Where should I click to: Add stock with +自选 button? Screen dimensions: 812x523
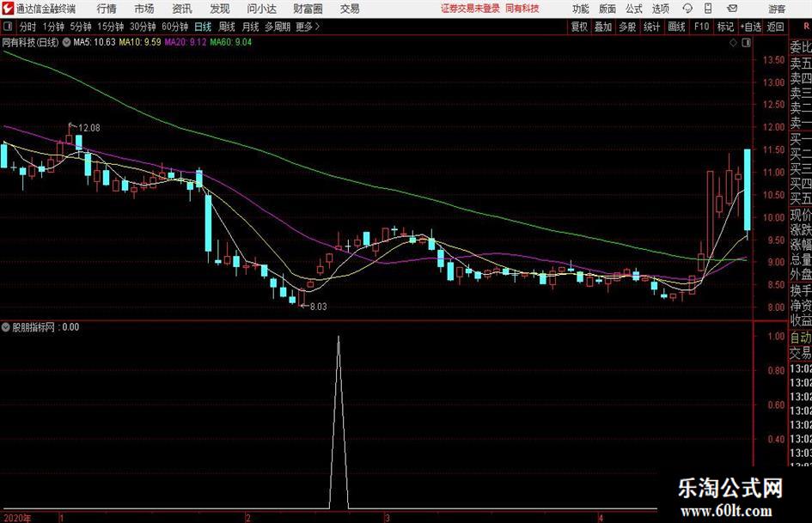click(751, 27)
